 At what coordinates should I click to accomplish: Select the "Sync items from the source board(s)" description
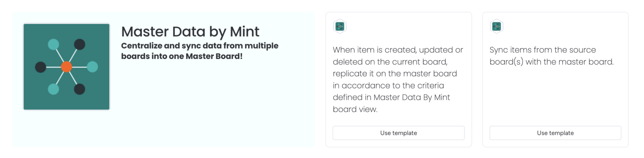(552, 56)
